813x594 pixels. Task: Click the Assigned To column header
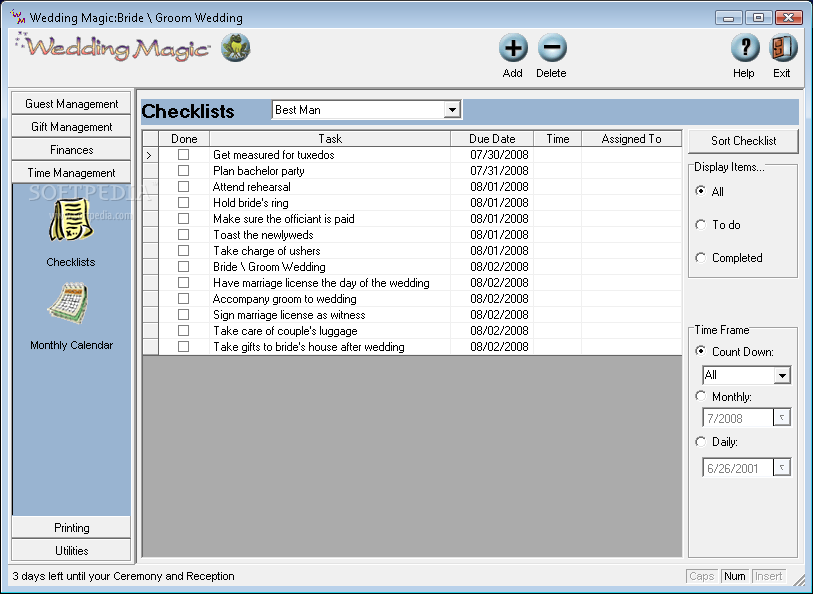(632, 138)
